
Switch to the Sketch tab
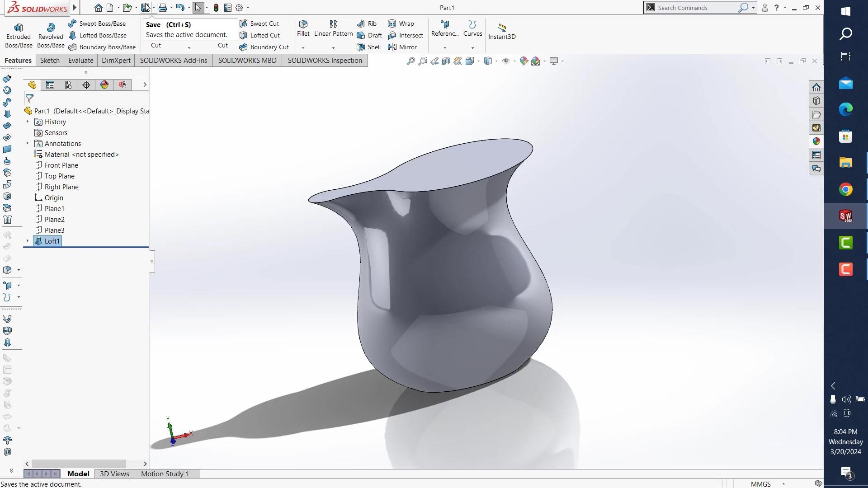coord(50,61)
